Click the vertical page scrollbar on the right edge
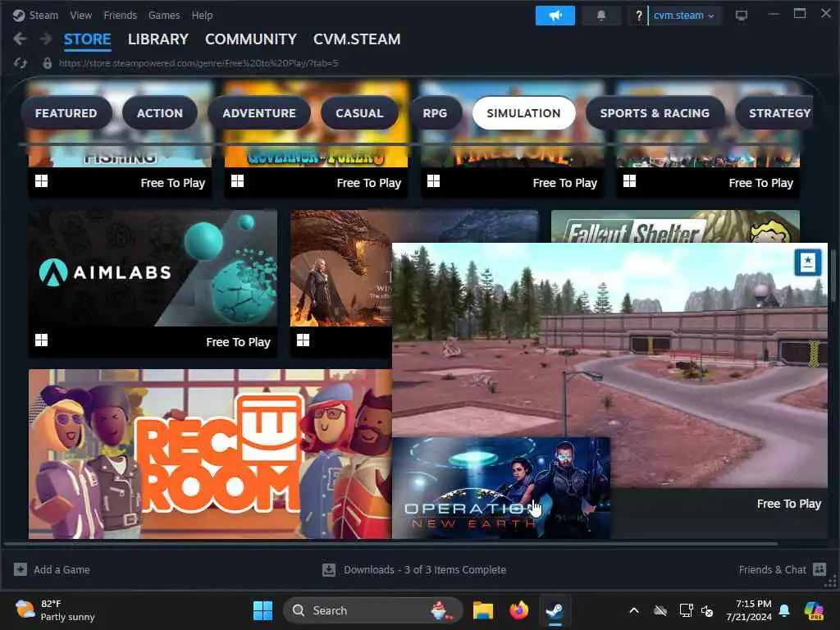Viewport: 840px width, 630px height. (833, 275)
